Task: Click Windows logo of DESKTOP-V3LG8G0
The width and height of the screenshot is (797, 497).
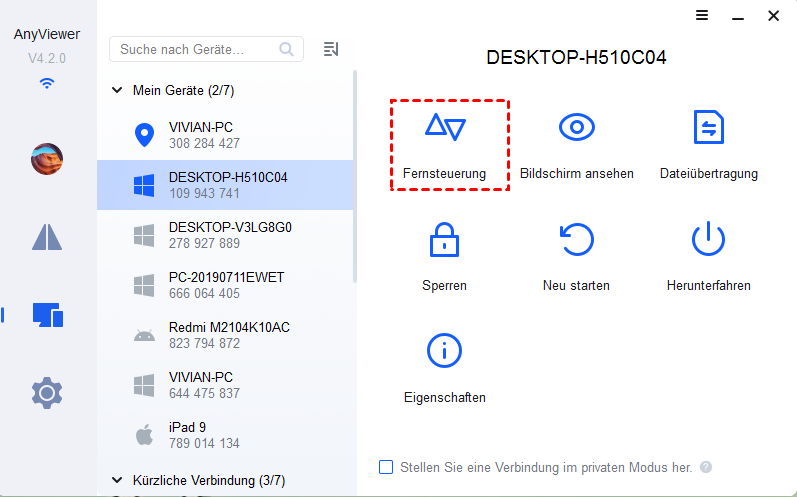Action: [144, 235]
